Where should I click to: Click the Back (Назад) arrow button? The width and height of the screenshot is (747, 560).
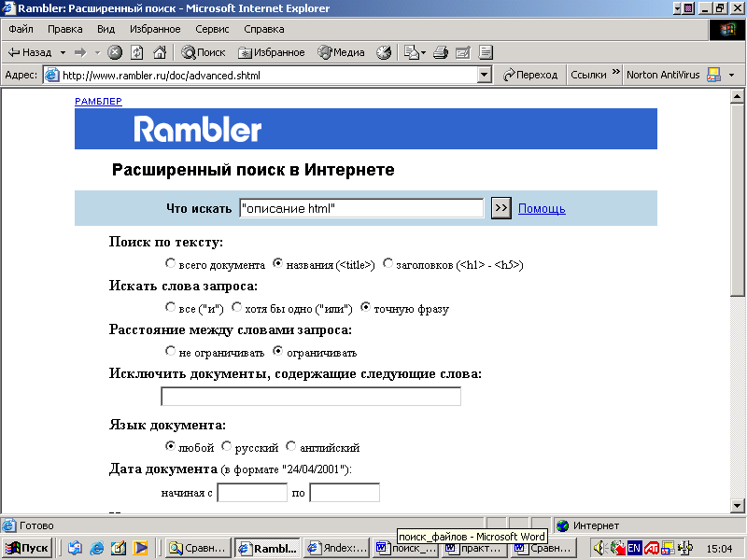point(30,52)
